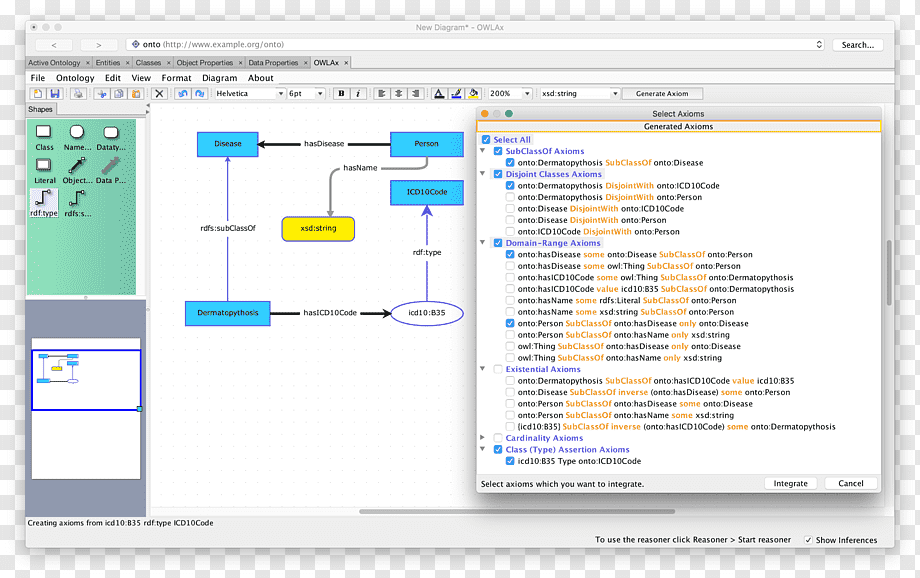Click the Save diagram toolbar icon
The width and height of the screenshot is (920, 578).
[x=55, y=93]
